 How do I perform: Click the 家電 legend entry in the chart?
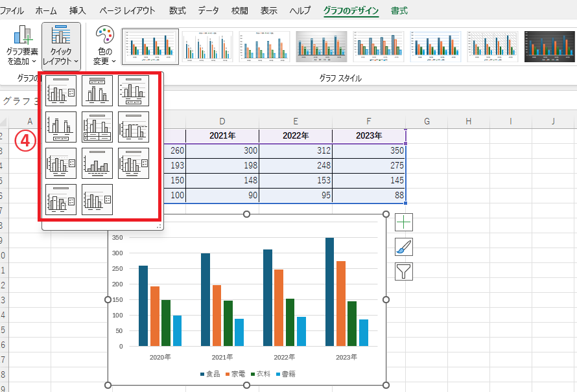[235, 374]
